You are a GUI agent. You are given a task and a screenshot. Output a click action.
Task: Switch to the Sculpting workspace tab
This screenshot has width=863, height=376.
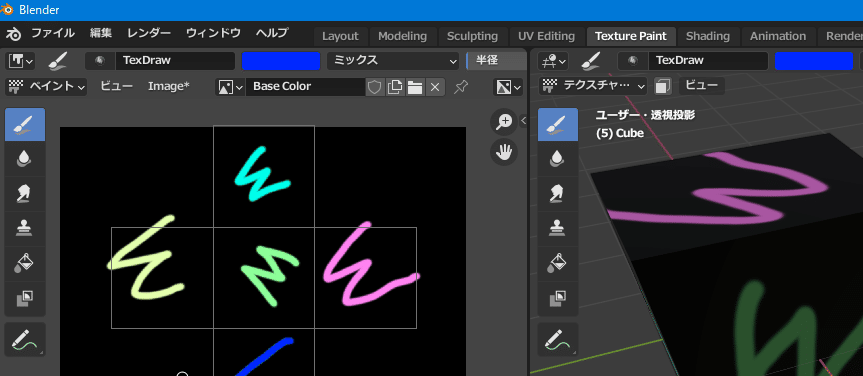[x=472, y=36]
